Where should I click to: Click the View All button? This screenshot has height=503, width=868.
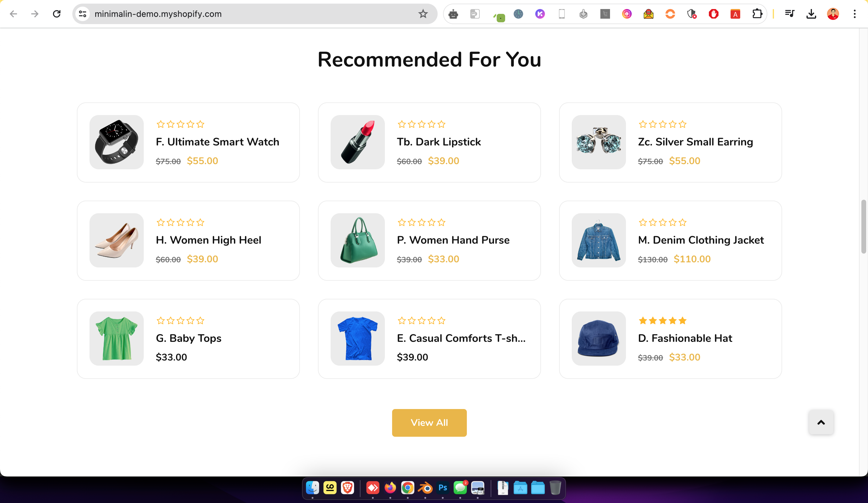[429, 423]
